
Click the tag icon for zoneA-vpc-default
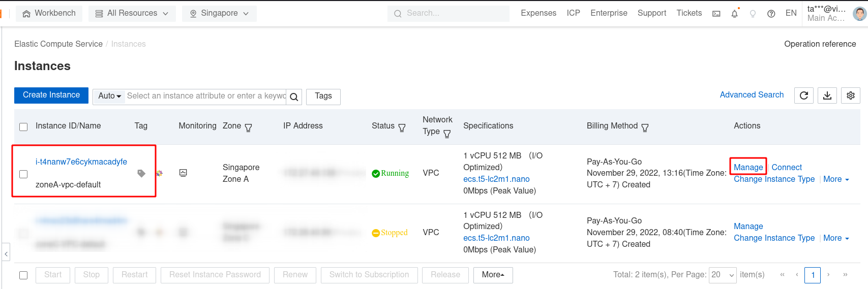click(x=141, y=174)
